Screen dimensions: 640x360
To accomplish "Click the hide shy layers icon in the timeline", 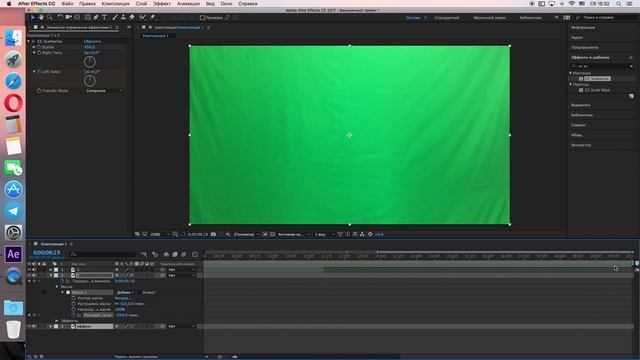I will point(166,254).
